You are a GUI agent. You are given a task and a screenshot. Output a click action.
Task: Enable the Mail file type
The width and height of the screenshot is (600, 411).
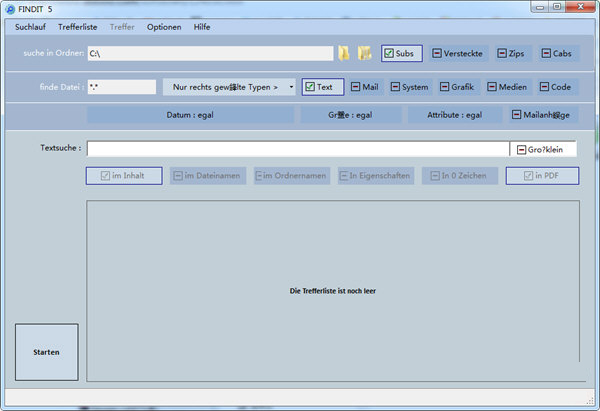[x=365, y=87]
